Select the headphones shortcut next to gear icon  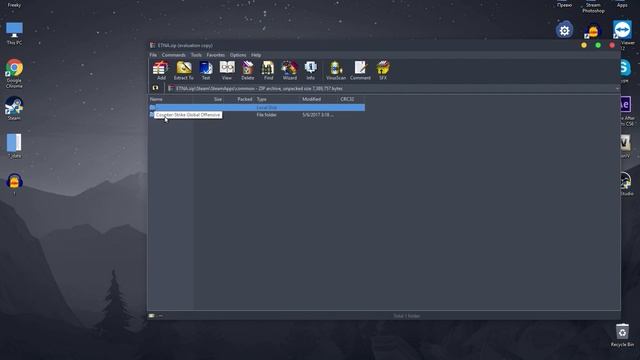(593, 31)
